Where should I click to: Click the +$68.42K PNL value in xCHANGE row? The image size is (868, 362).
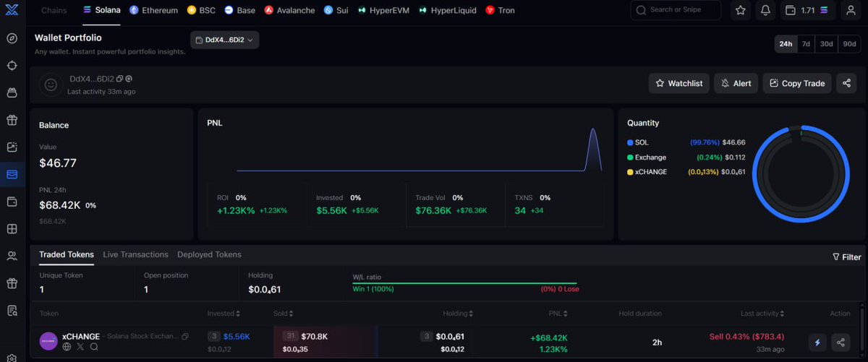tap(550, 337)
